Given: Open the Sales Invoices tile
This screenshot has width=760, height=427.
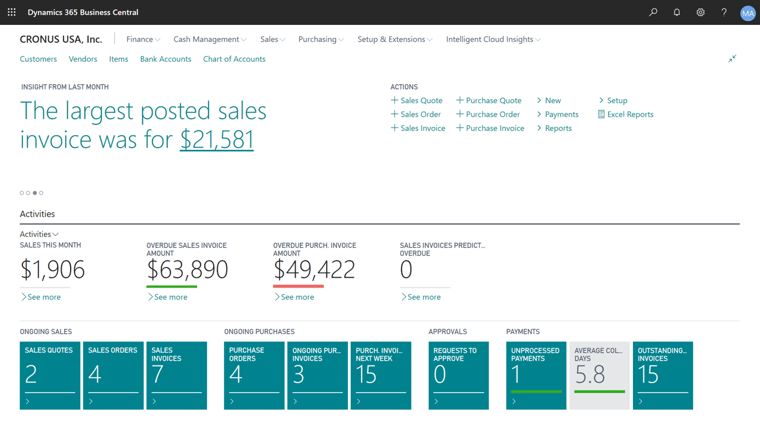Looking at the screenshot, I should (x=176, y=376).
